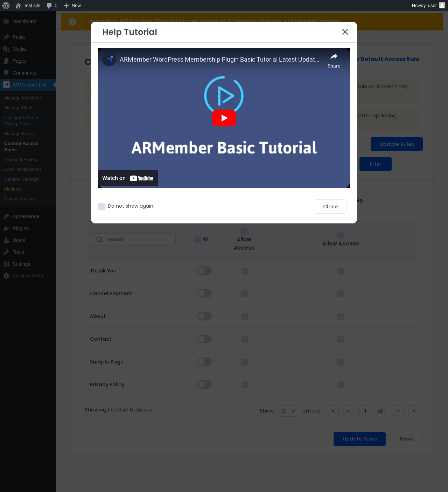Image resolution: width=448 pixels, height=492 pixels.
Task: Click the Appearance brush icon
Action: (6, 216)
